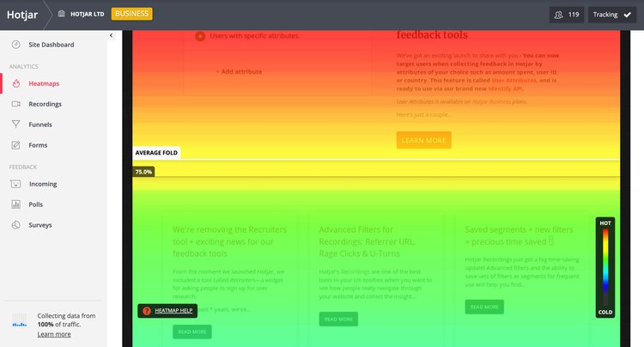This screenshot has width=644, height=347.
Task: Select the Users with specific attributes radio
Action: (200, 36)
